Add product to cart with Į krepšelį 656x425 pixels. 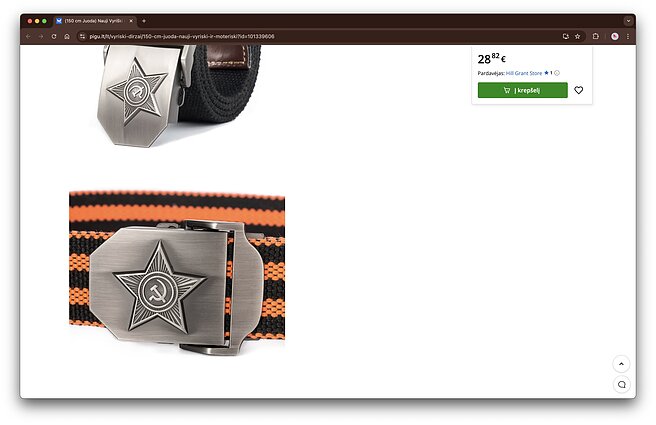click(x=523, y=90)
